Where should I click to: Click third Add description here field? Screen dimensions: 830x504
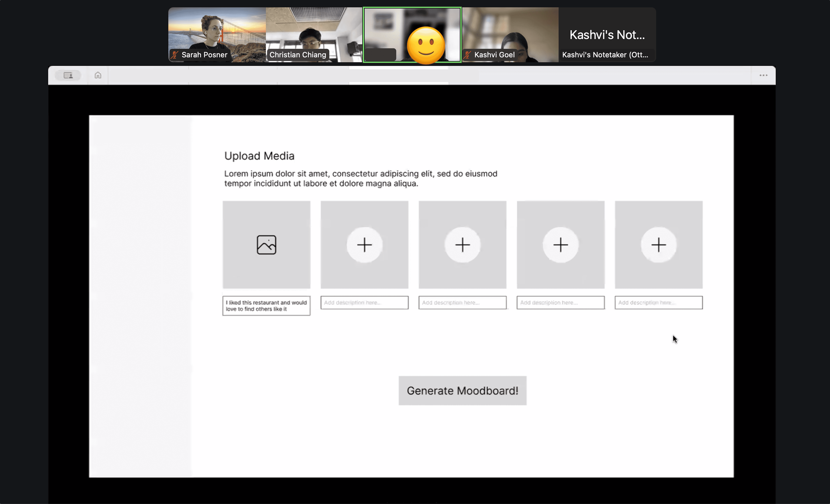tap(462, 303)
